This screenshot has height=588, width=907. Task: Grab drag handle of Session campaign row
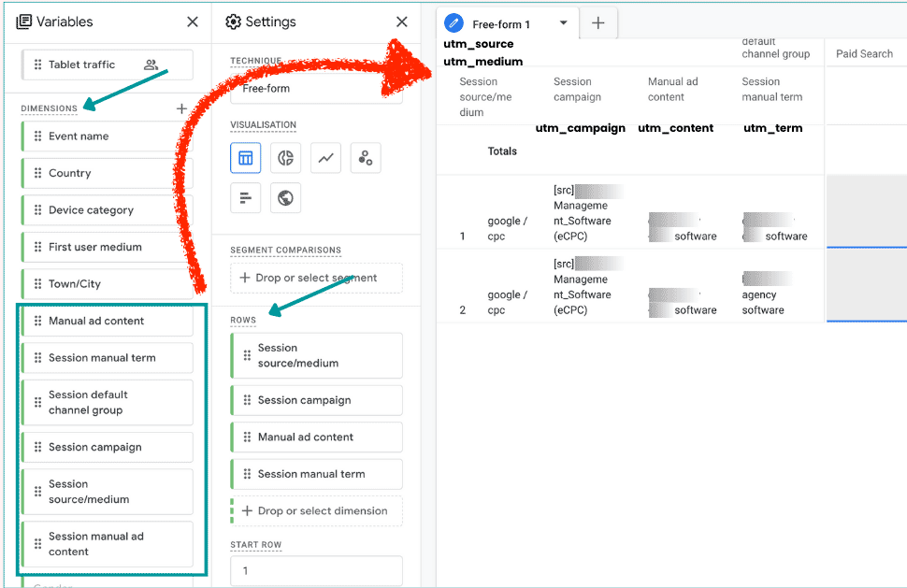point(247,400)
